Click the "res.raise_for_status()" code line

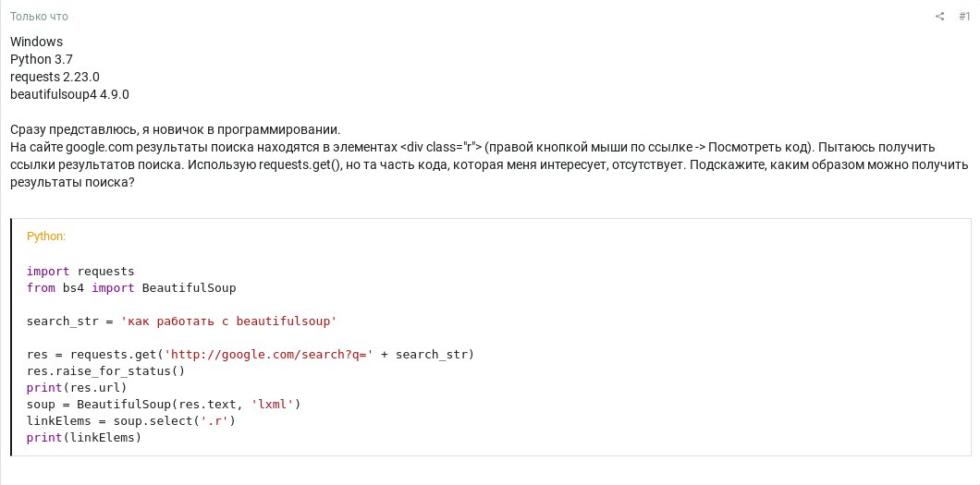point(105,371)
